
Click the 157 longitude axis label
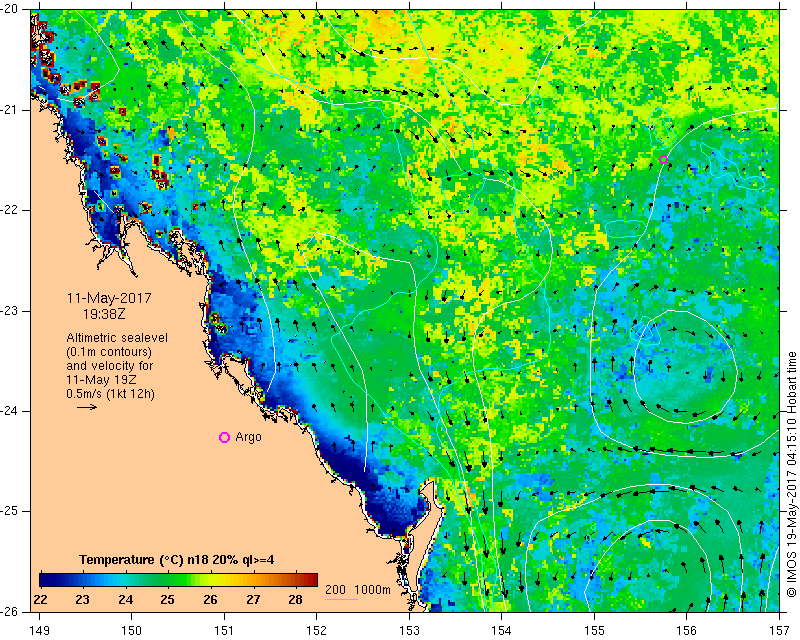780,631
